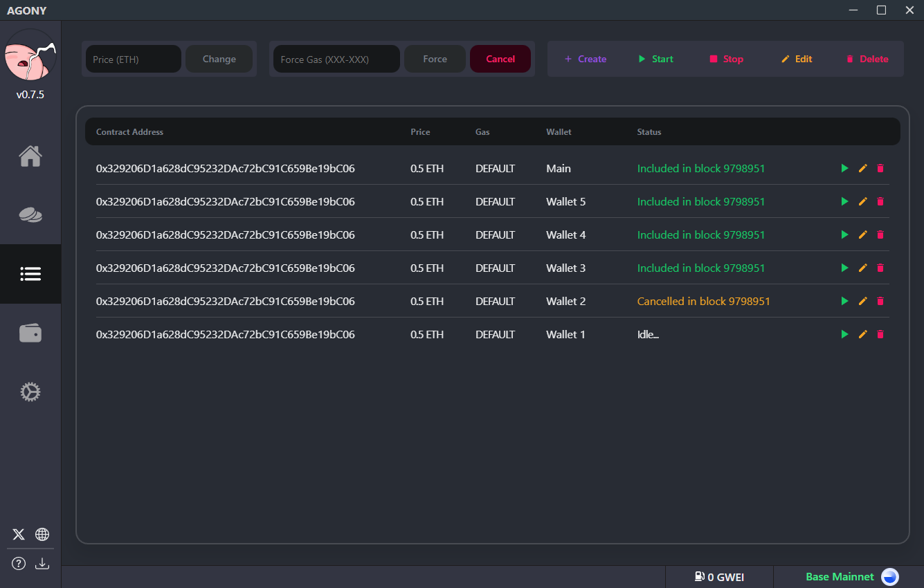Edit the Wallet 1 task

coord(862,334)
